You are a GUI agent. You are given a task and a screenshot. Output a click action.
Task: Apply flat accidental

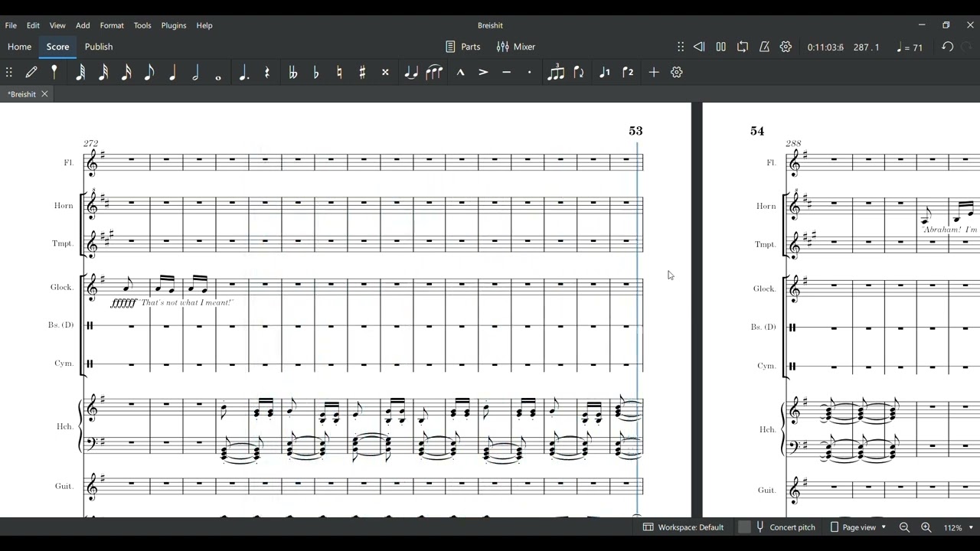pos(316,72)
